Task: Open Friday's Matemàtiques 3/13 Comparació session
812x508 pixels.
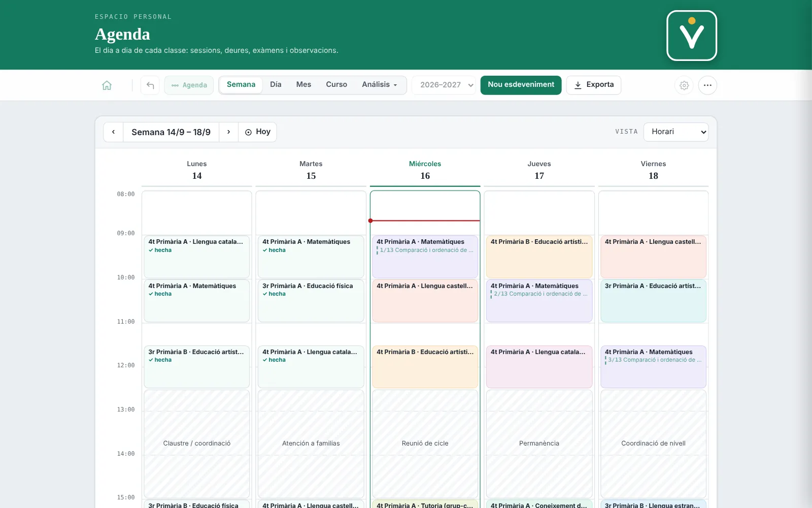Action: click(x=654, y=367)
